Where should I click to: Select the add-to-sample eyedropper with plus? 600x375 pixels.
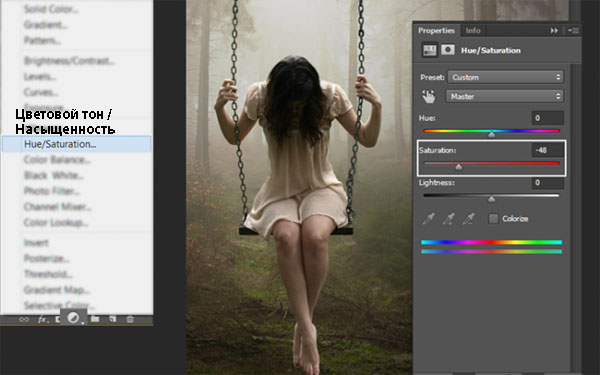point(448,218)
